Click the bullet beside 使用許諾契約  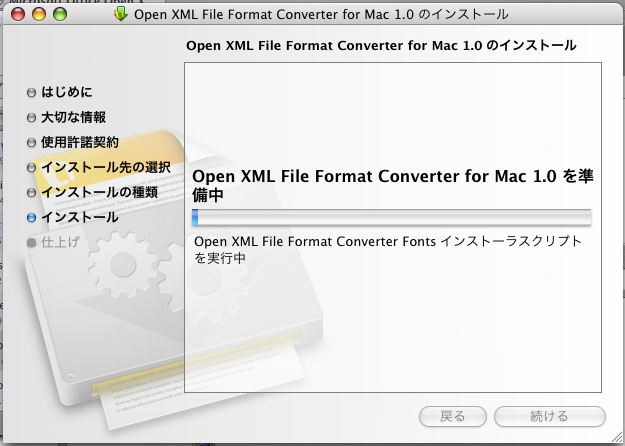(31, 143)
